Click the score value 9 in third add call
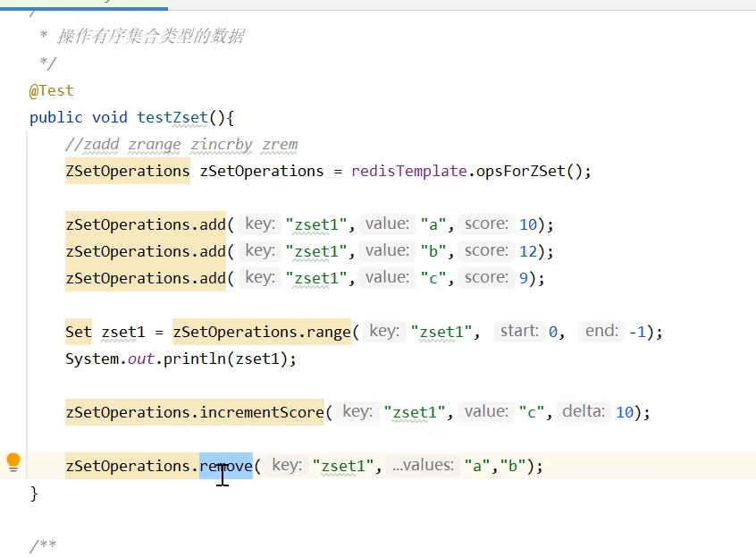 click(523, 278)
